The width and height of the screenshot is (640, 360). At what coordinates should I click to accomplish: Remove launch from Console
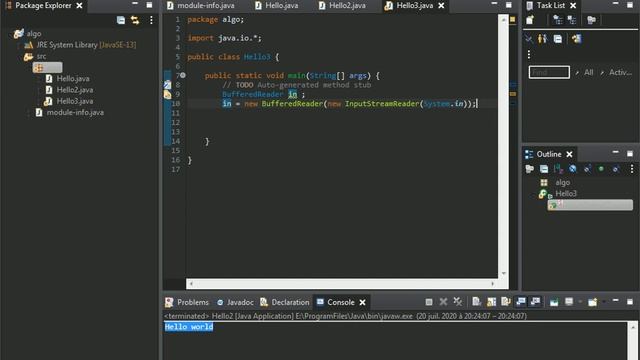pos(443,302)
